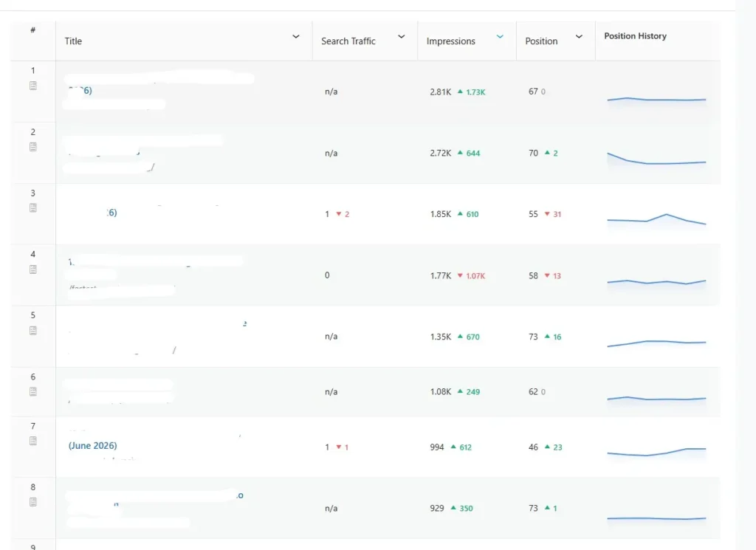This screenshot has width=756, height=550.
Task: Select the 2.81K impressions value
Action: pos(440,92)
